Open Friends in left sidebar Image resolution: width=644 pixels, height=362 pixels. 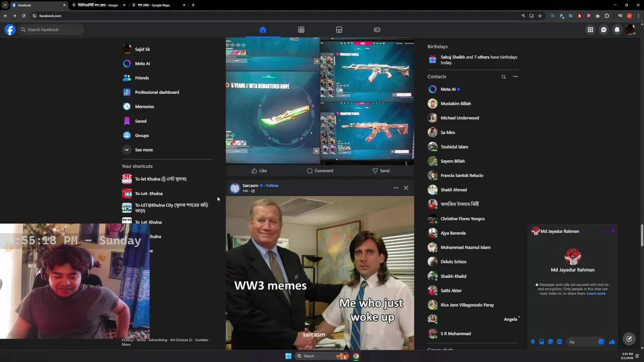click(167, 78)
